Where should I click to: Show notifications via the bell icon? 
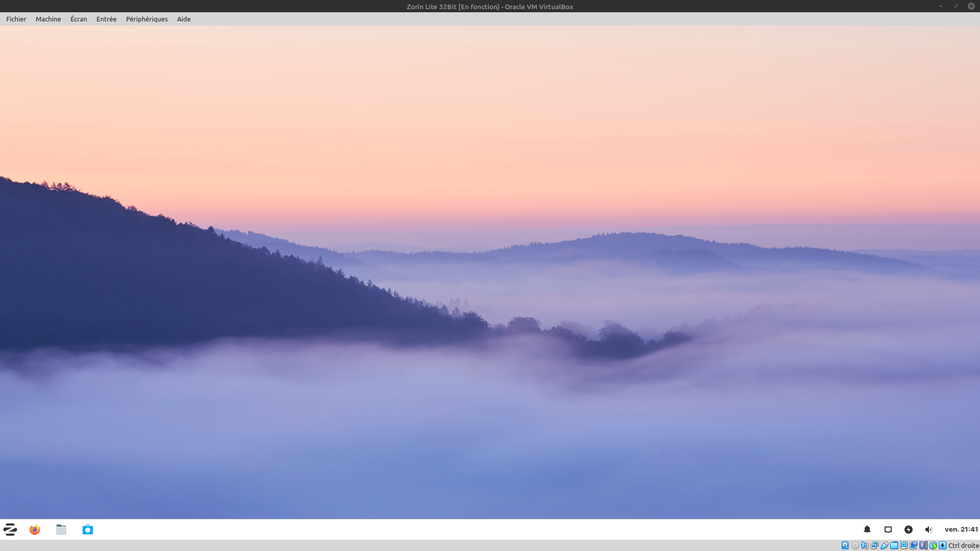click(x=867, y=530)
